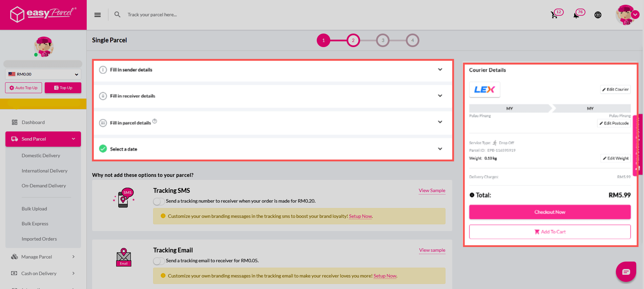Open Bulk Upload menu item
The height and width of the screenshot is (289, 644).
[x=34, y=209]
